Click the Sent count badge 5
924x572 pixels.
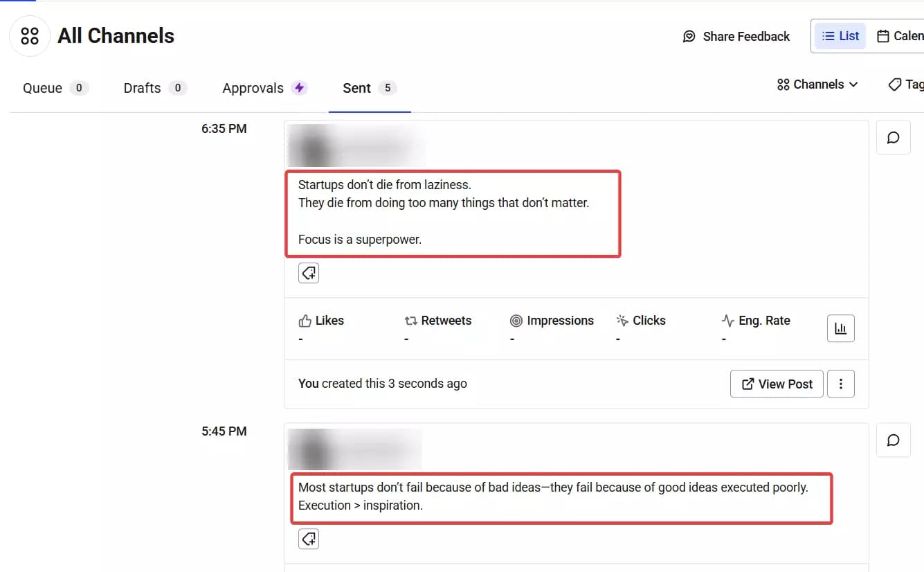coord(388,88)
